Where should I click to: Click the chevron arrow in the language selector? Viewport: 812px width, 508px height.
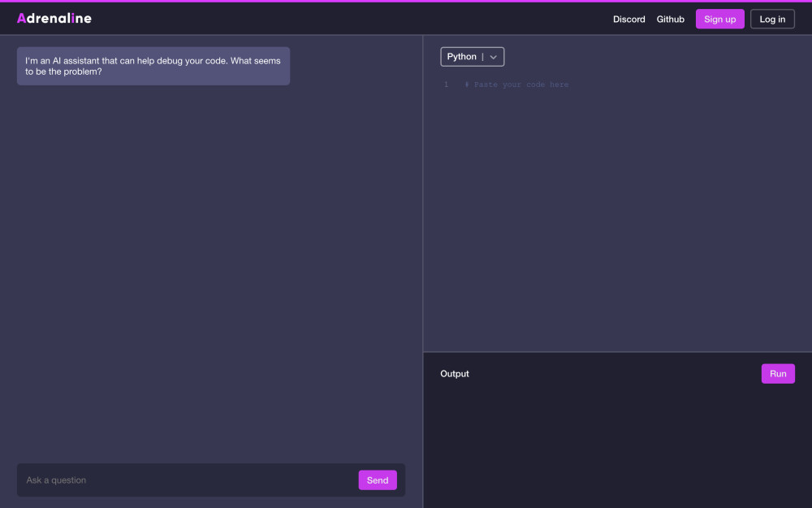(493, 57)
